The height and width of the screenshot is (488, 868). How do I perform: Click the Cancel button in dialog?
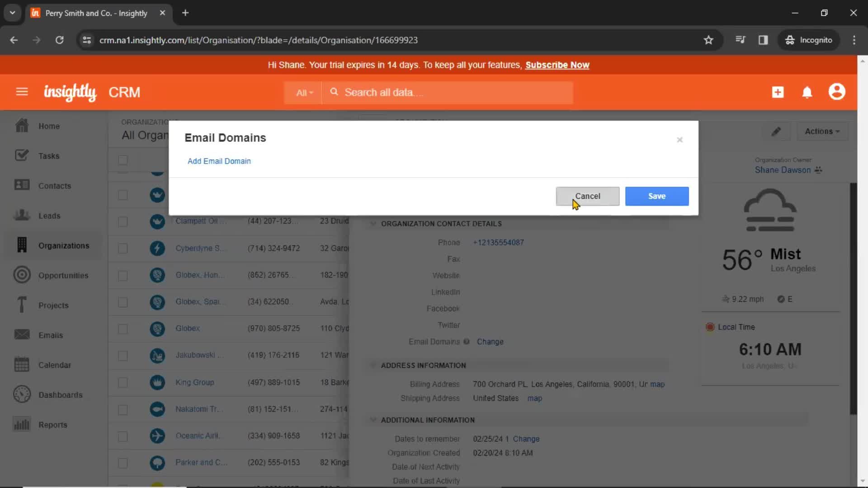click(587, 196)
